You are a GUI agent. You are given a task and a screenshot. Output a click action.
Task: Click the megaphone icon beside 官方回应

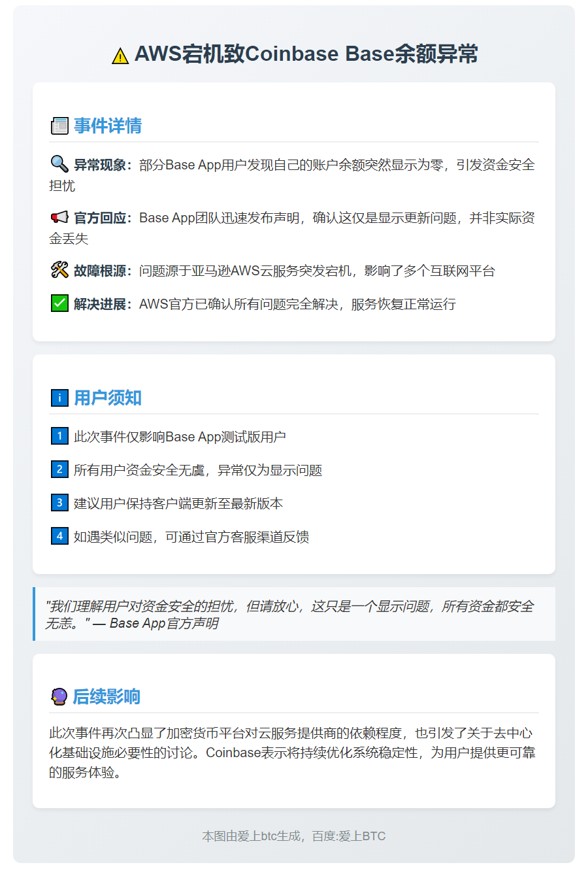[59, 217]
